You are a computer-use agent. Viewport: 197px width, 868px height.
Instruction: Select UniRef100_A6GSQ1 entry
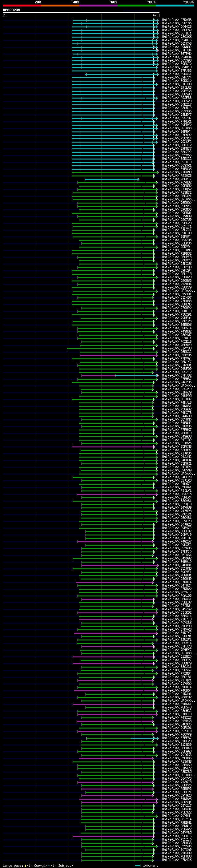[177, 802]
